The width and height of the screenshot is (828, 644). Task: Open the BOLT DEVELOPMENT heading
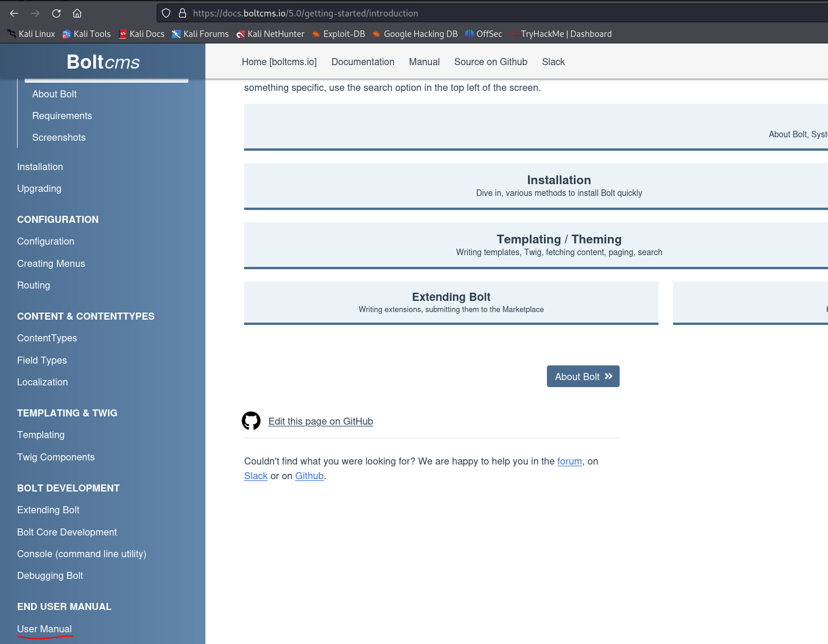pyautogui.click(x=68, y=488)
